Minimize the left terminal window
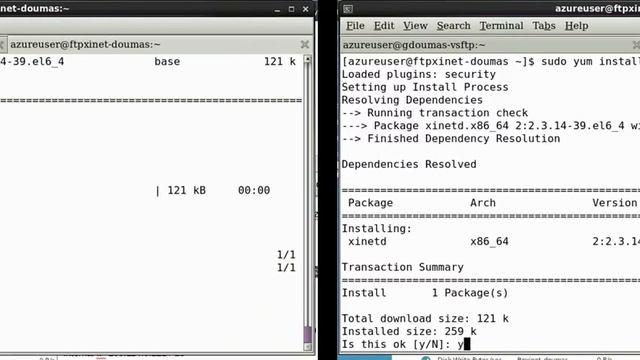 pos(277,9)
